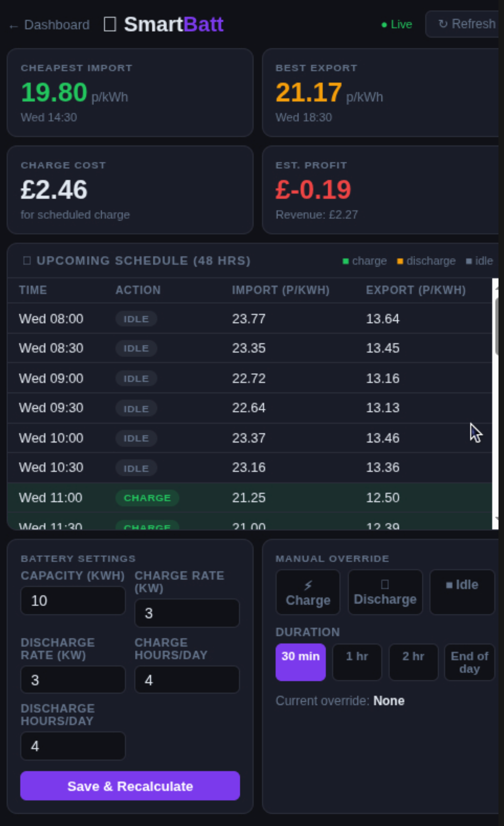Click the TIME column header
This screenshot has height=826, width=504.
[33, 290]
